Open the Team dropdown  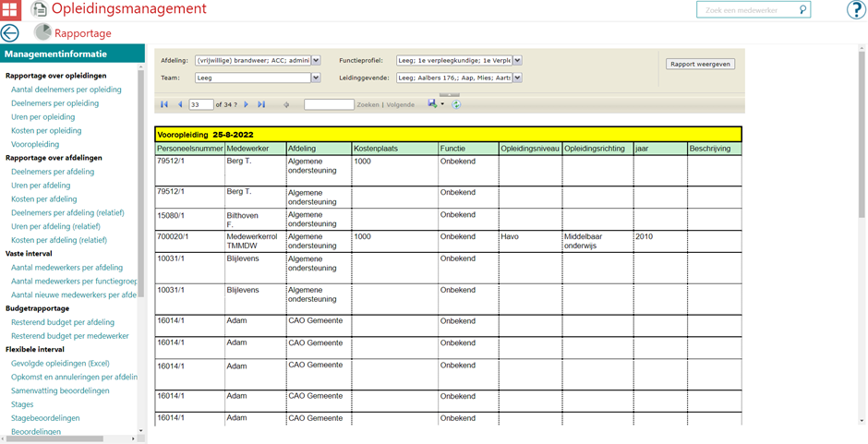[x=316, y=78]
